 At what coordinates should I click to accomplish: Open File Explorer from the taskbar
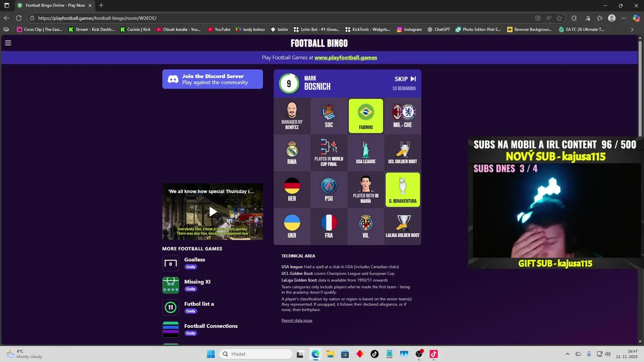(x=330, y=354)
